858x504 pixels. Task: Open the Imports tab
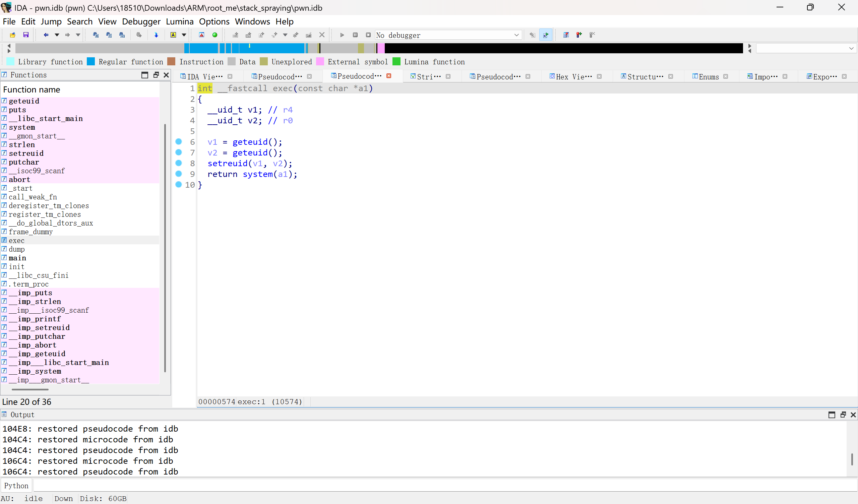click(765, 77)
